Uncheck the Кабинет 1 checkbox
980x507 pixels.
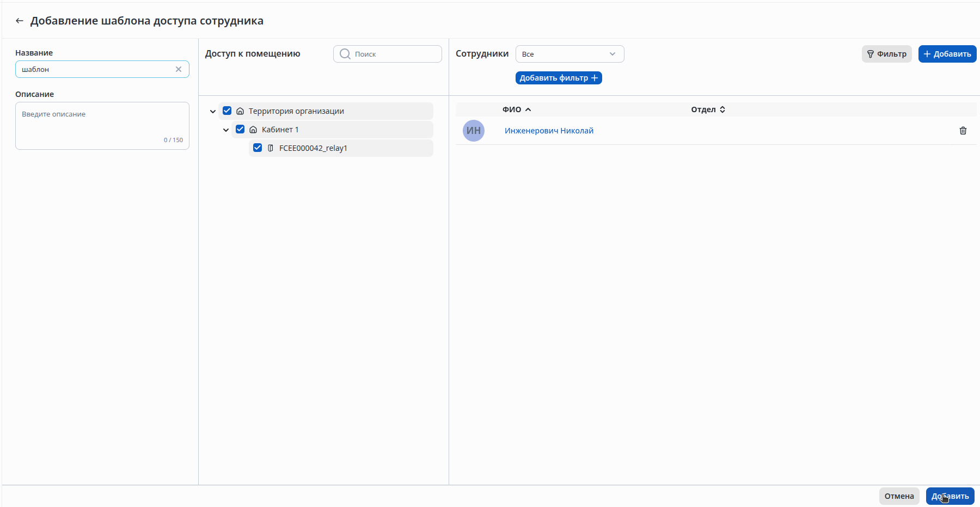(240, 129)
